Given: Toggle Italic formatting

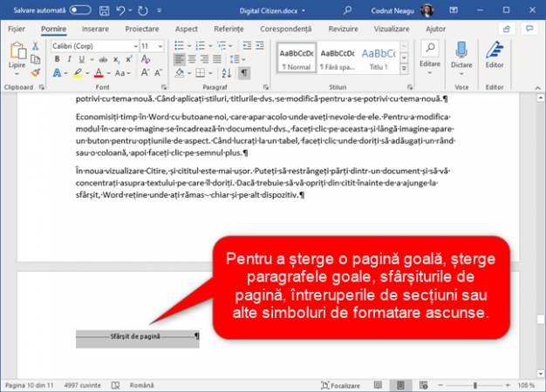Looking at the screenshot, I should pos(69,59).
